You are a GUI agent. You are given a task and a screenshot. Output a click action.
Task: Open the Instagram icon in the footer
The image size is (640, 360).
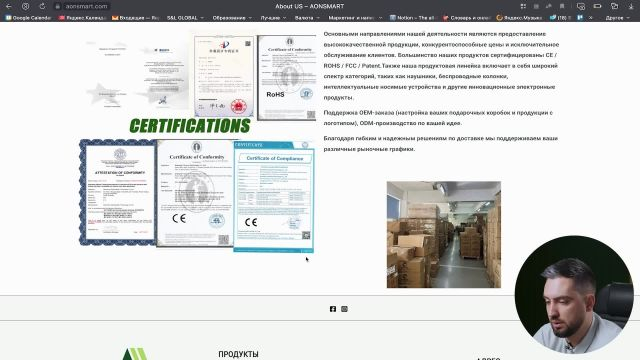click(x=344, y=309)
